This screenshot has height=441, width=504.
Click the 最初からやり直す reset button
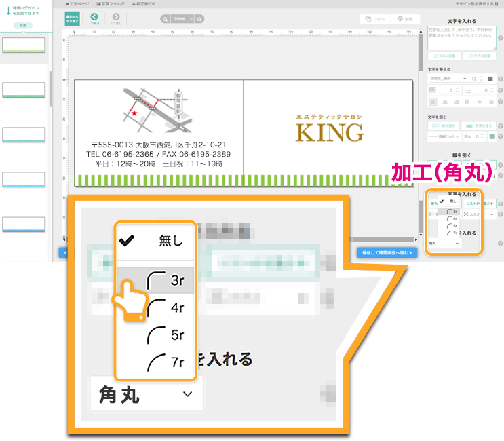72,18
